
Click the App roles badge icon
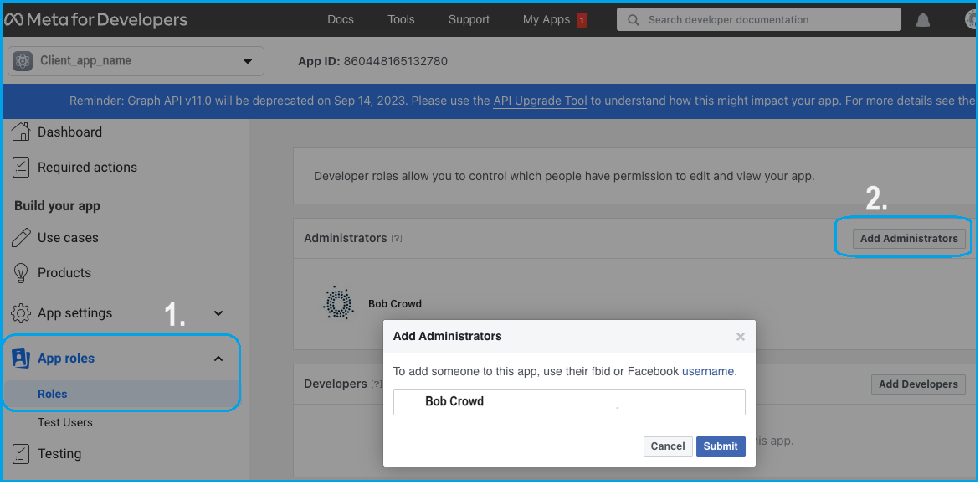(21, 359)
